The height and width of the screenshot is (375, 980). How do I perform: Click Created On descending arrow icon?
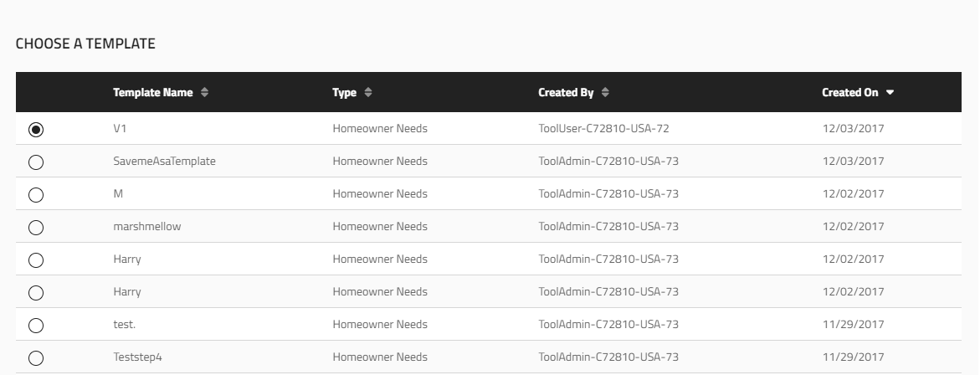890,93
